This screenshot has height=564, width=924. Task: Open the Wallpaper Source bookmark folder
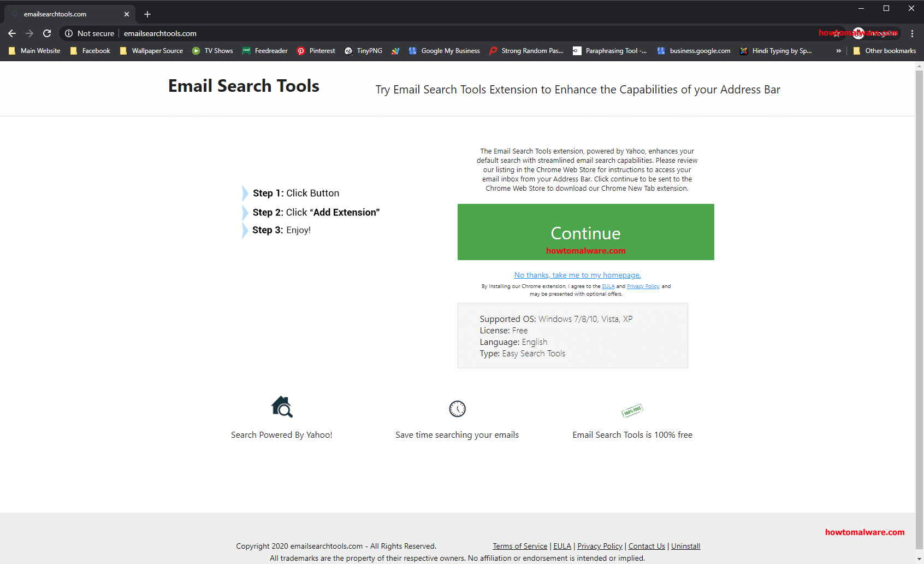151,51
